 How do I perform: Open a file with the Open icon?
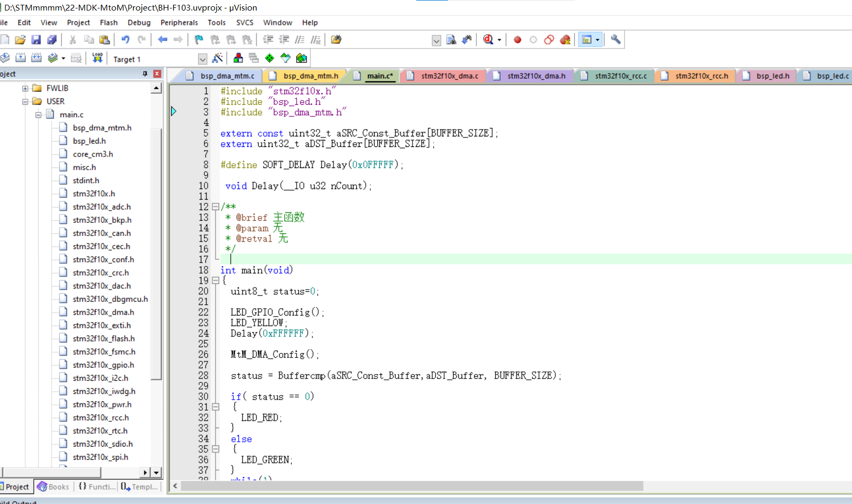coord(20,39)
